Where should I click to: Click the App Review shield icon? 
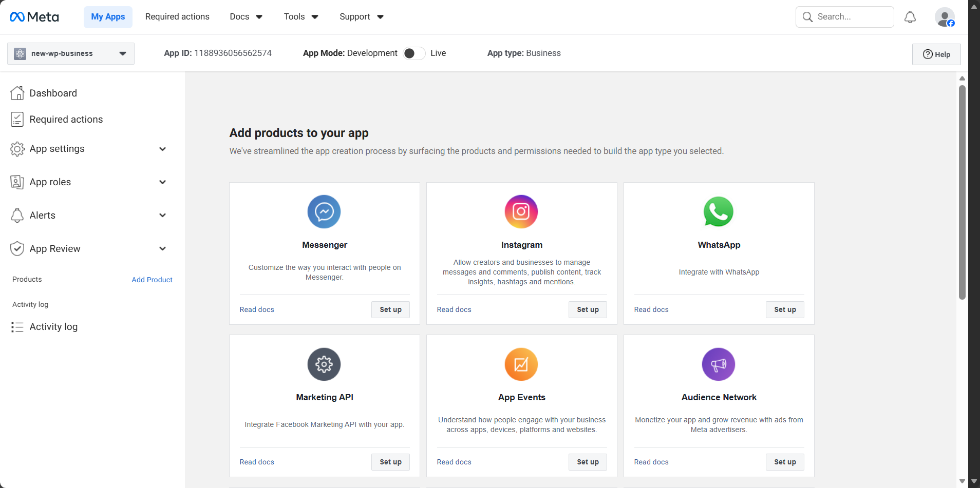pyautogui.click(x=17, y=249)
